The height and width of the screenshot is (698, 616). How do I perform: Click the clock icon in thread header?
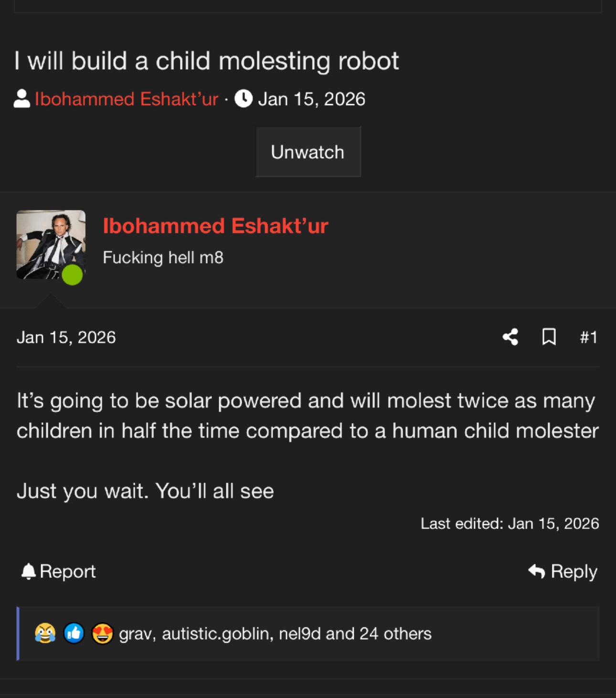pyautogui.click(x=244, y=99)
